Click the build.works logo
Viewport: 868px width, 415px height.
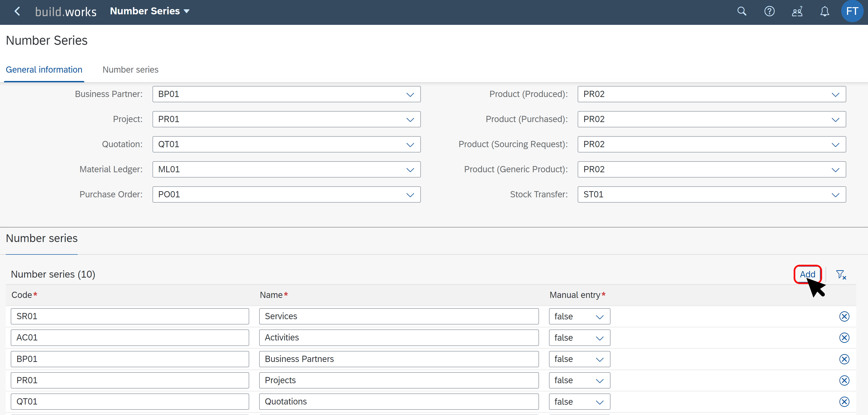pos(66,12)
